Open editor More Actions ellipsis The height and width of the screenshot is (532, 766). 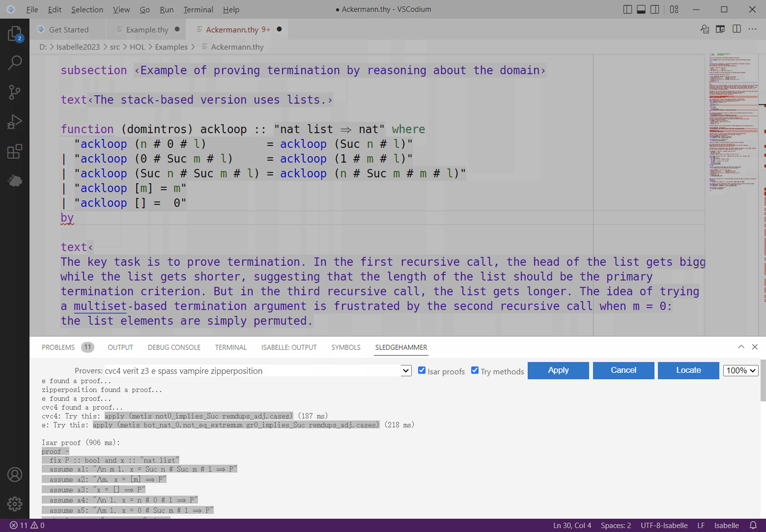click(x=752, y=29)
